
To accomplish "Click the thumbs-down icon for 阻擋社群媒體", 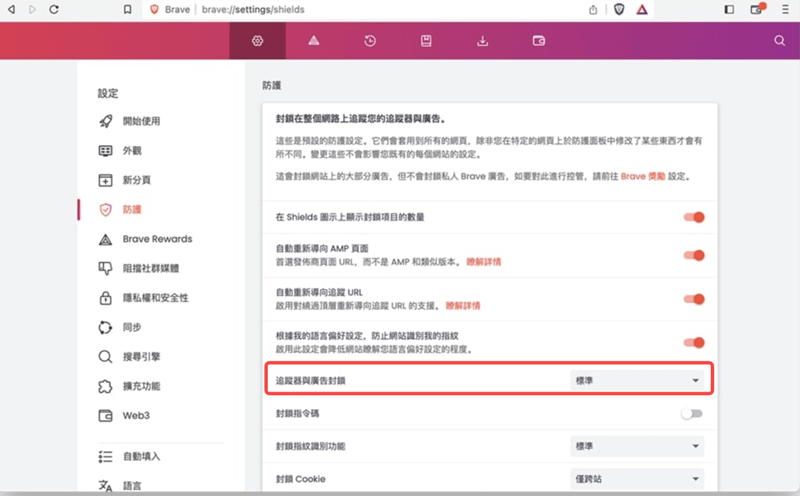I will coord(106,268).
